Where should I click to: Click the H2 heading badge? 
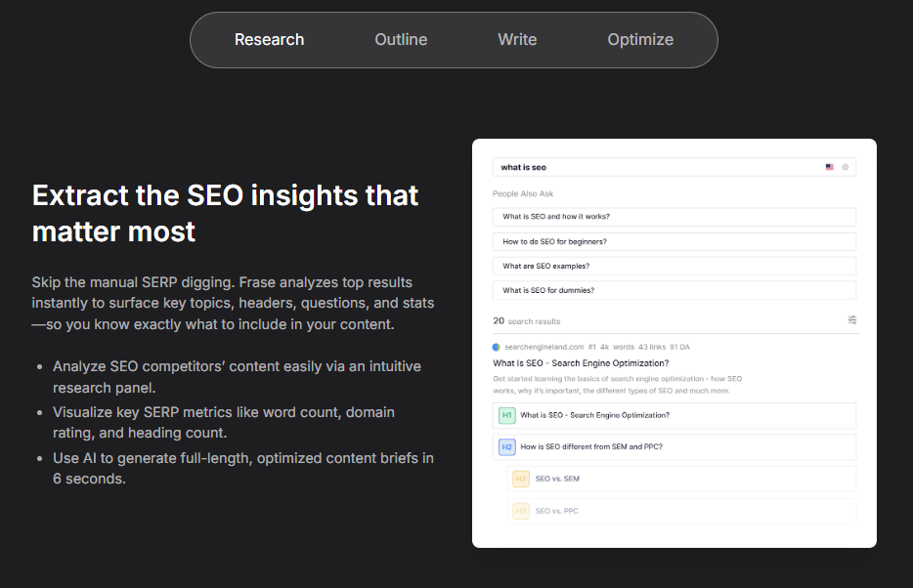[x=507, y=446]
